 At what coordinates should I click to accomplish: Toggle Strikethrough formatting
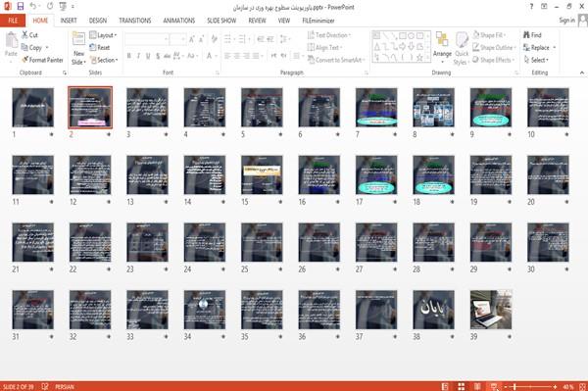(167, 56)
